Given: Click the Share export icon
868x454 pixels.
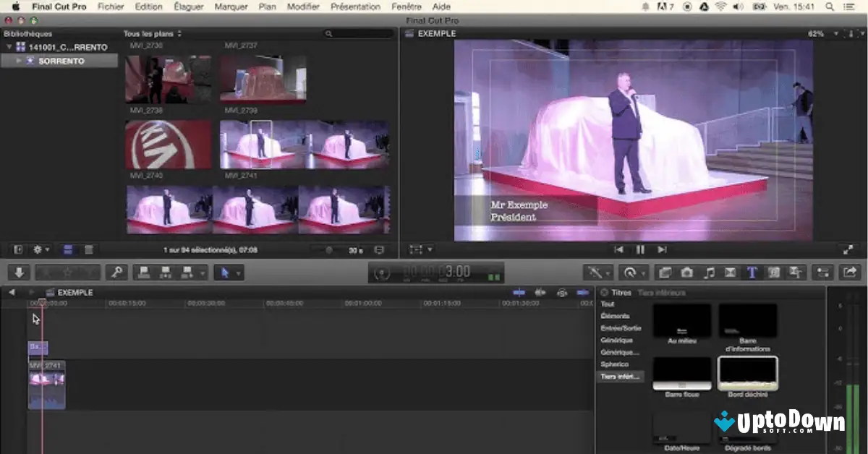Looking at the screenshot, I should [848, 272].
